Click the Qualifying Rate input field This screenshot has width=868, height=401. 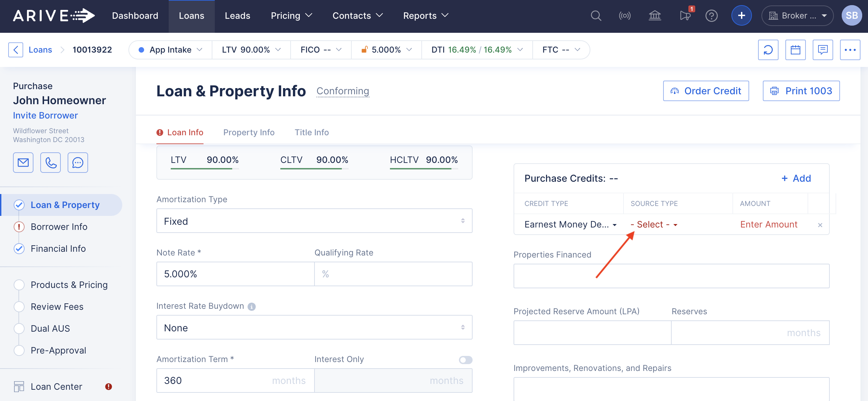(393, 274)
